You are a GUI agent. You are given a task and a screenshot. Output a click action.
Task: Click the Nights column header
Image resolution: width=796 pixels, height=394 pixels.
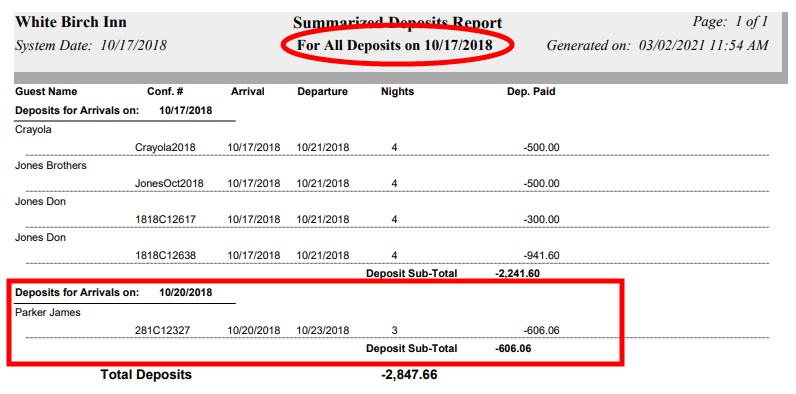pyautogui.click(x=397, y=92)
